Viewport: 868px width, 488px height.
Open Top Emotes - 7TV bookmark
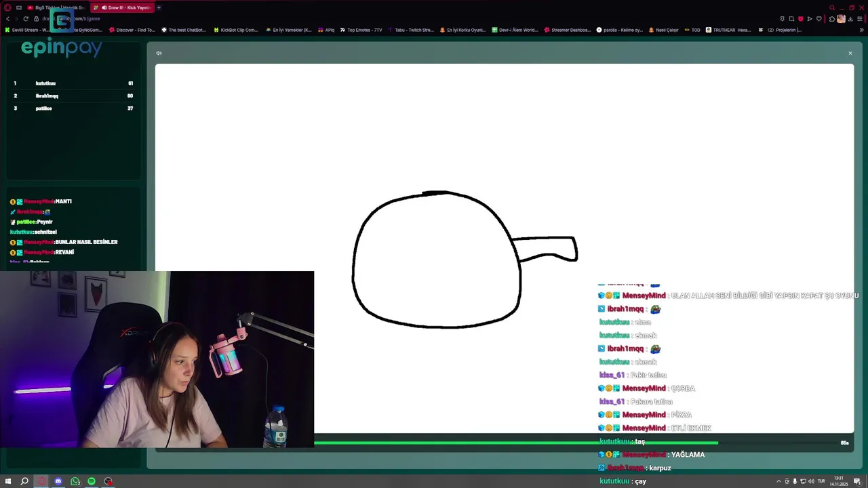[x=361, y=30]
